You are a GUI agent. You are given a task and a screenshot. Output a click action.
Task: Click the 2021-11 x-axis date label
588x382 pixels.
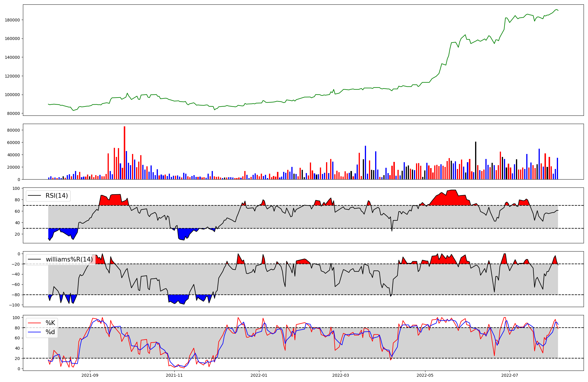[175, 375]
